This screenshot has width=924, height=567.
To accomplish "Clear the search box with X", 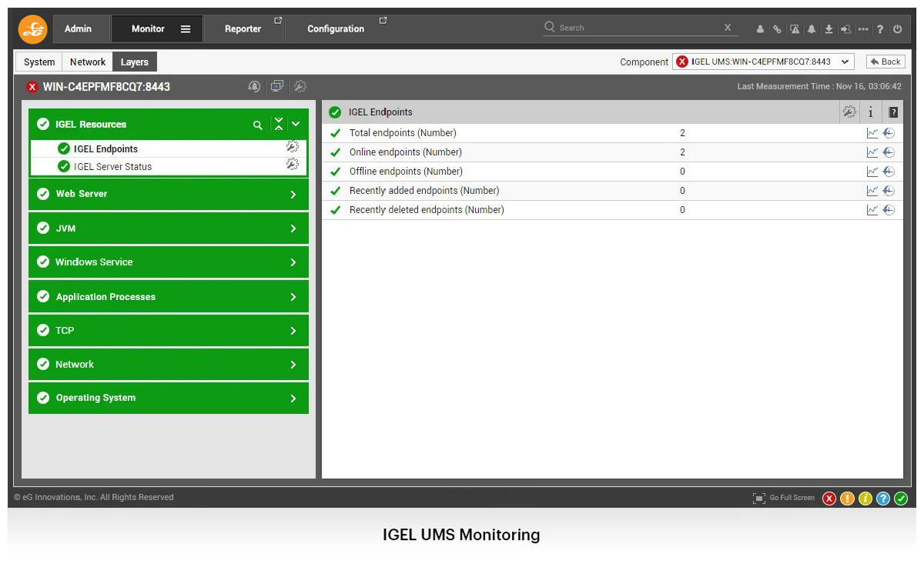I will pyautogui.click(x=728, y=28).
